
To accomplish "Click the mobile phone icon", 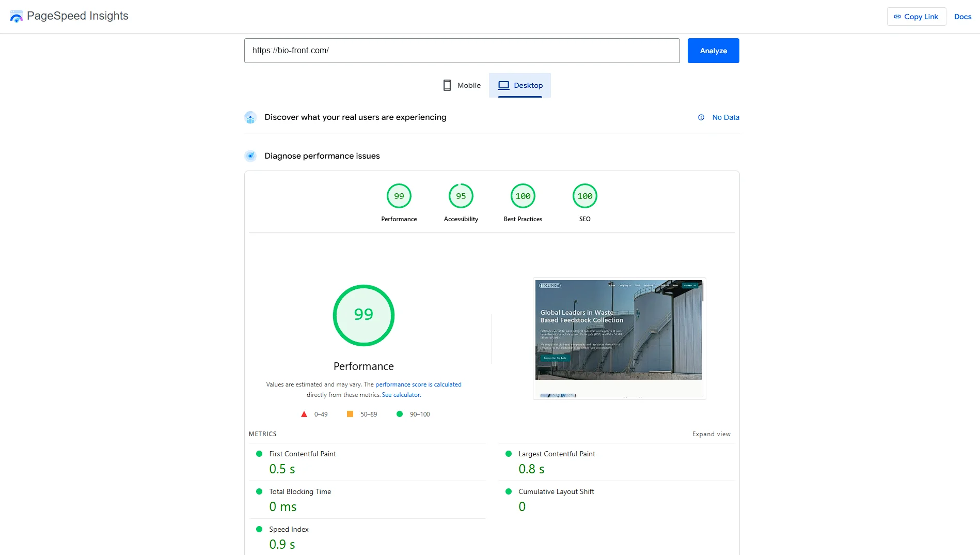I will (446, 85).
